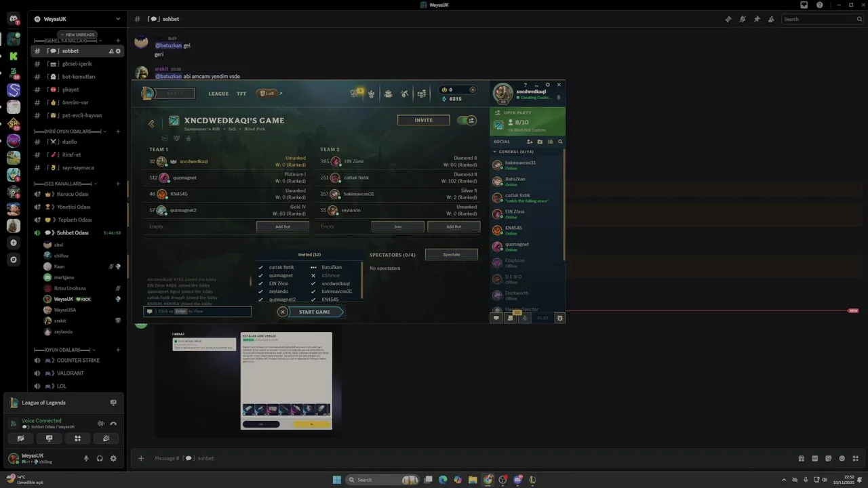The height and width of the screenshot is (488, 868).
Task: Open pet-evcil-hayvan channel
Action: point(77,115)
